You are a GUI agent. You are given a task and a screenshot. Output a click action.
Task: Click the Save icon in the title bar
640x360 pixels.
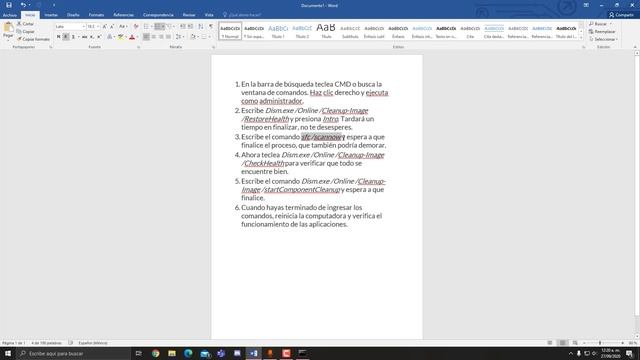pos(9,5)
